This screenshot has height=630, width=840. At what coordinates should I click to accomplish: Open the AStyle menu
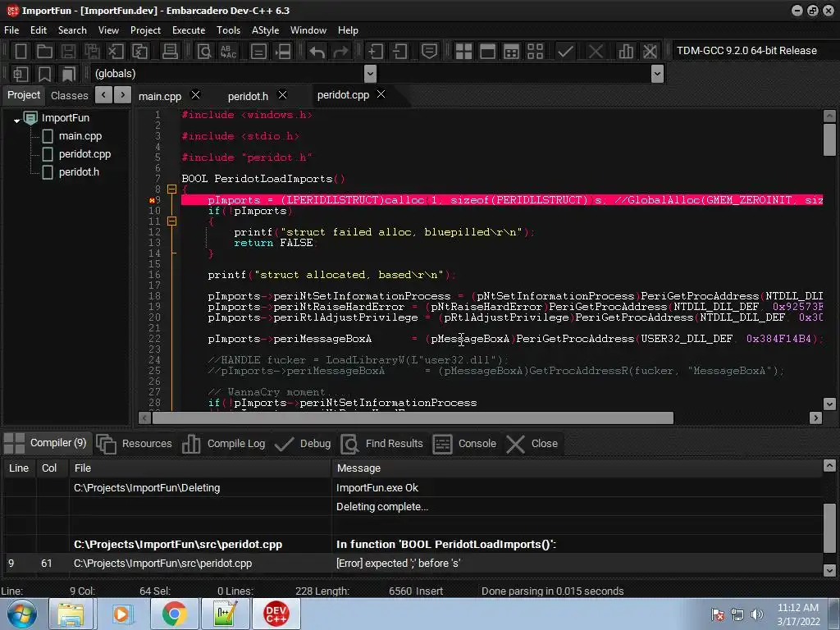click(x=265, y=30)
